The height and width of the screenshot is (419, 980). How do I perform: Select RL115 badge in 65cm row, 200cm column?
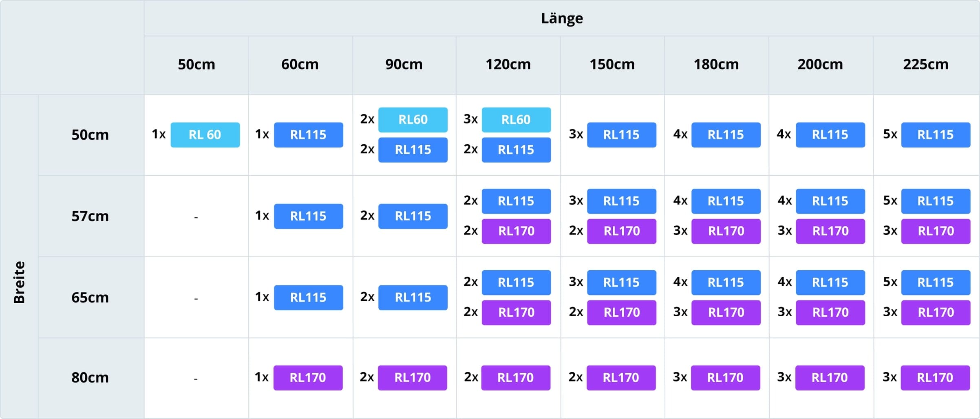[x=830, y=282]
